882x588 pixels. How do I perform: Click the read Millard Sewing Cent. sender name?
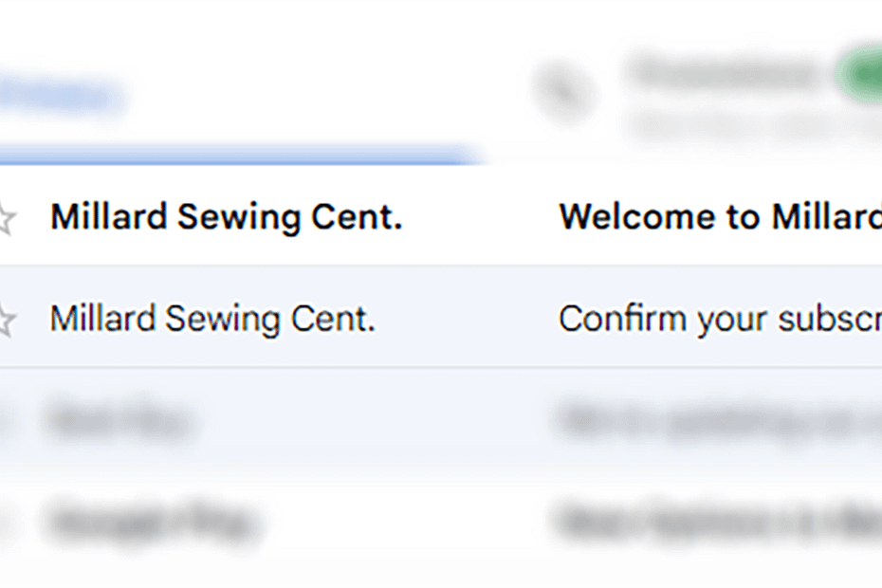[212, 319]
